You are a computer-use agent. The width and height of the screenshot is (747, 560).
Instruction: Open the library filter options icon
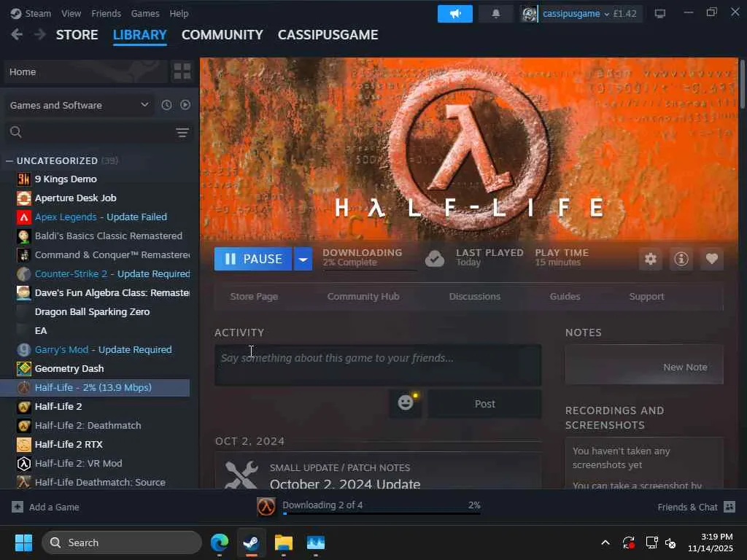tap(182, 133)
